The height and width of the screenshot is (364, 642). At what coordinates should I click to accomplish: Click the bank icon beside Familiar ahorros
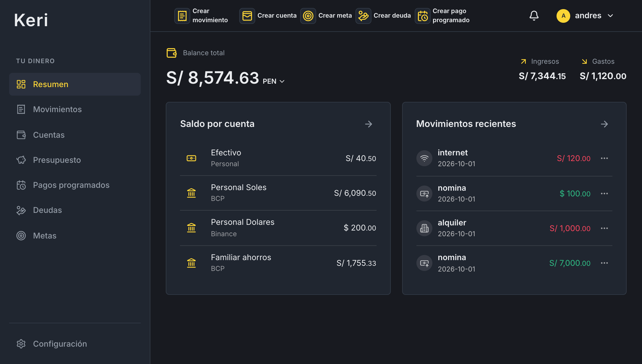pos(191,263)
